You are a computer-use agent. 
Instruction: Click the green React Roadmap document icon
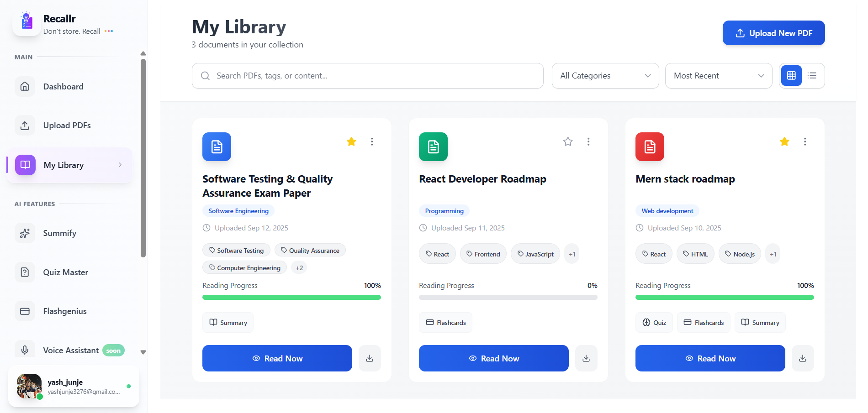434,146
